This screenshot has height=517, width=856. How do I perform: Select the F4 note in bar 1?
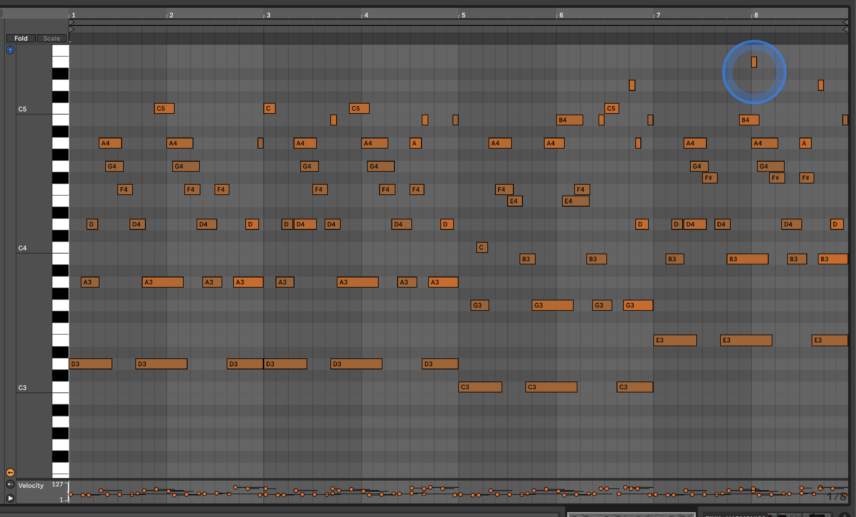(125, 189)
